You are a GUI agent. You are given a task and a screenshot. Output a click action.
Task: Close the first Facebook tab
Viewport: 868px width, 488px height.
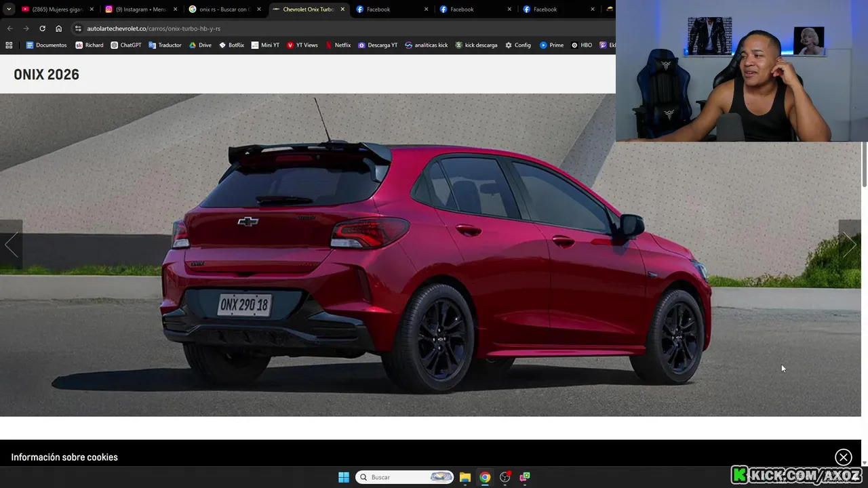[x=427, y=9]
